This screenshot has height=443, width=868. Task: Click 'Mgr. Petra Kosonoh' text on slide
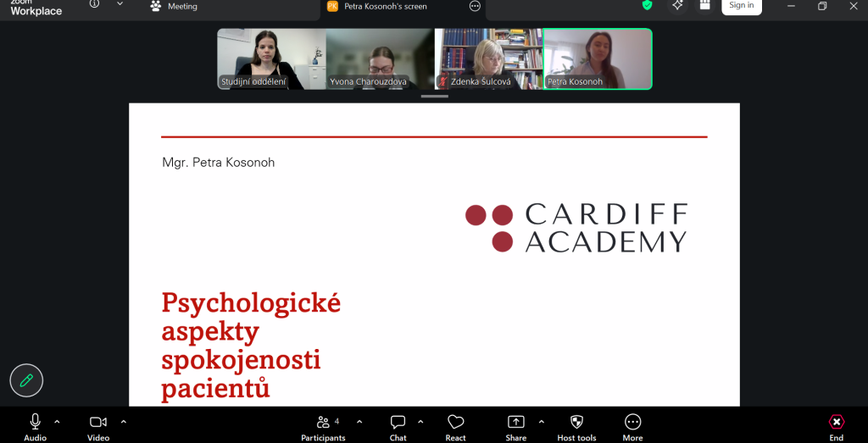point(218,163)
